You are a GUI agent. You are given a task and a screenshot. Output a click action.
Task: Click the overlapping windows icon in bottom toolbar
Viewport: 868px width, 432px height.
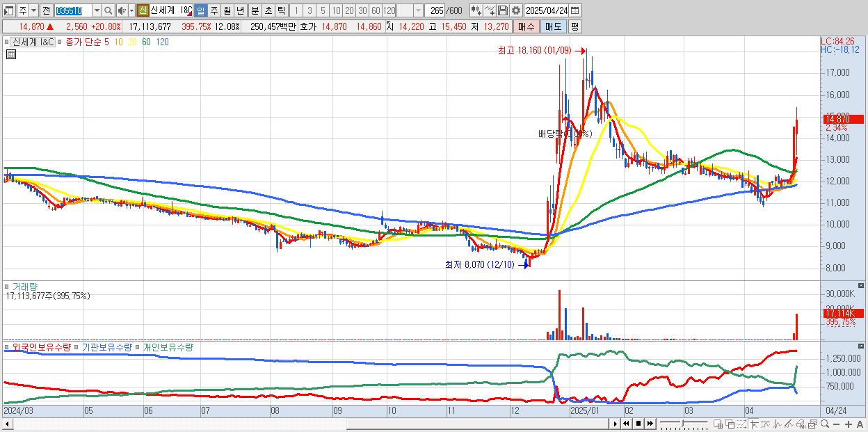pyautogui.click(x=730, y=424)
